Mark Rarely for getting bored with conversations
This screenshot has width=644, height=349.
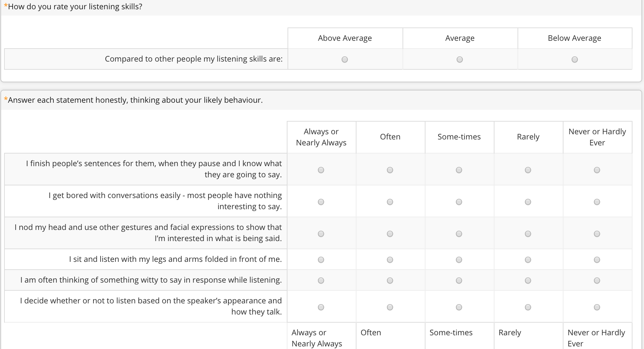(528, 202)
